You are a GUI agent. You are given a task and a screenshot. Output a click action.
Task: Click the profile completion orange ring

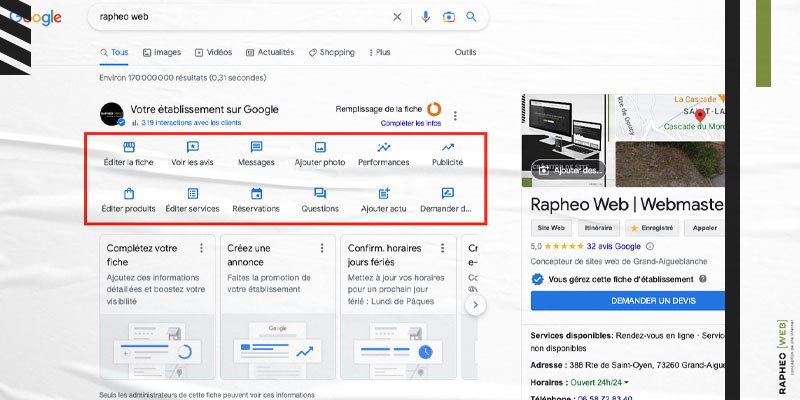point(434,109)
